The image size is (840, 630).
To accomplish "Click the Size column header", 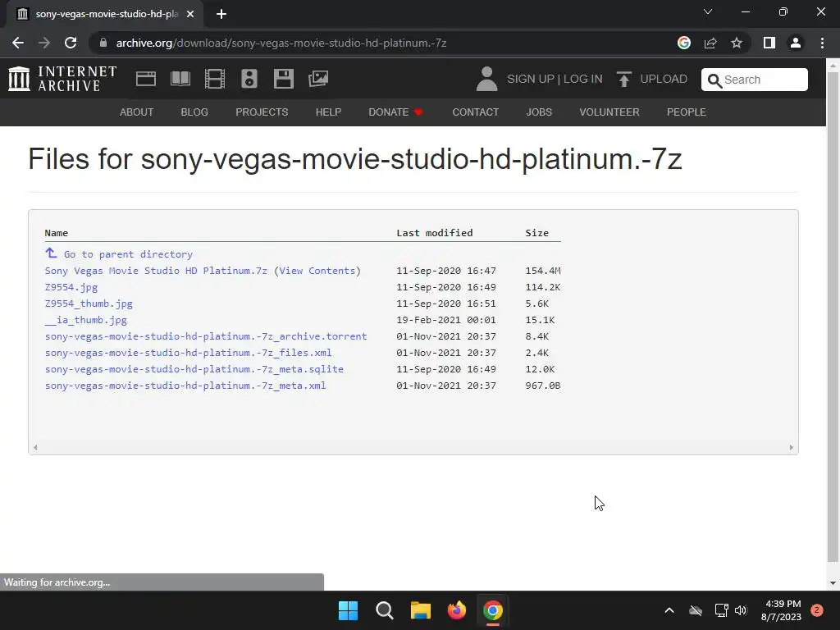I will pos(536,233).
